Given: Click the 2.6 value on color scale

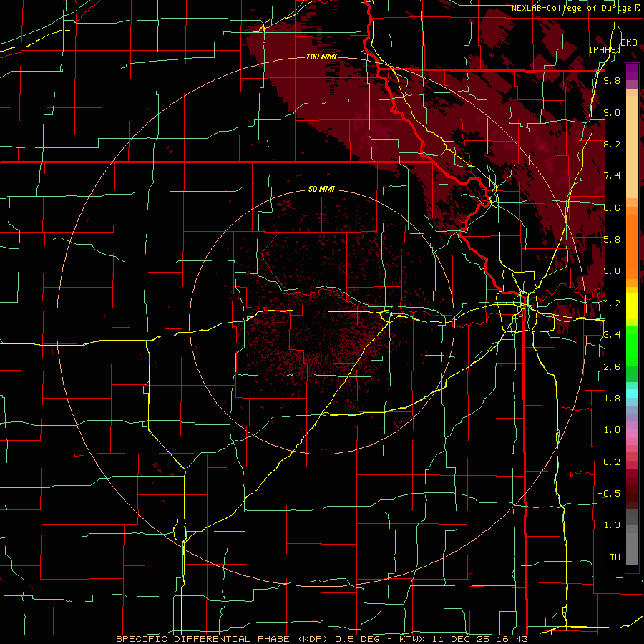Looking at the screenshot, I should click(x=612, y=367).
